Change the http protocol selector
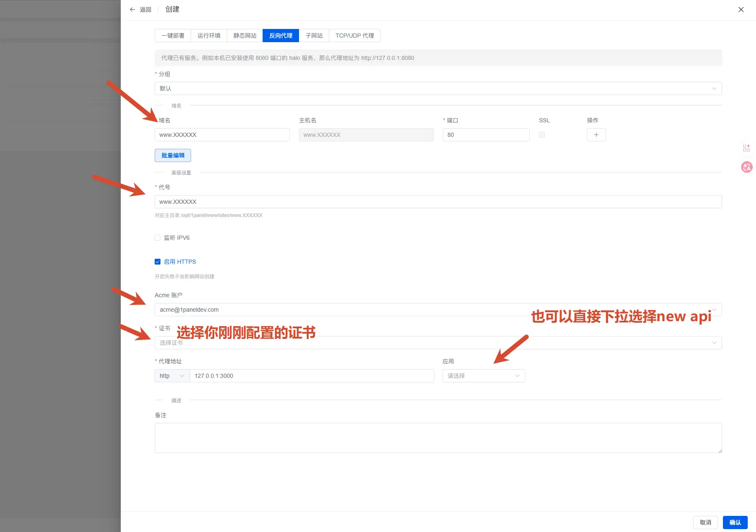The height and width of the screenshot is (532, 756). click(x=172, y=376)
